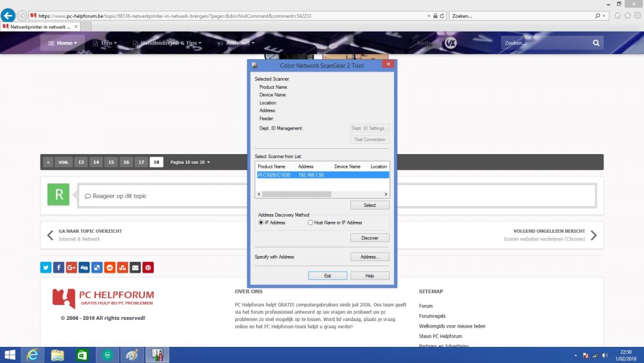
Task: Share topic via email icon
Action: click(x=135, y=268)
